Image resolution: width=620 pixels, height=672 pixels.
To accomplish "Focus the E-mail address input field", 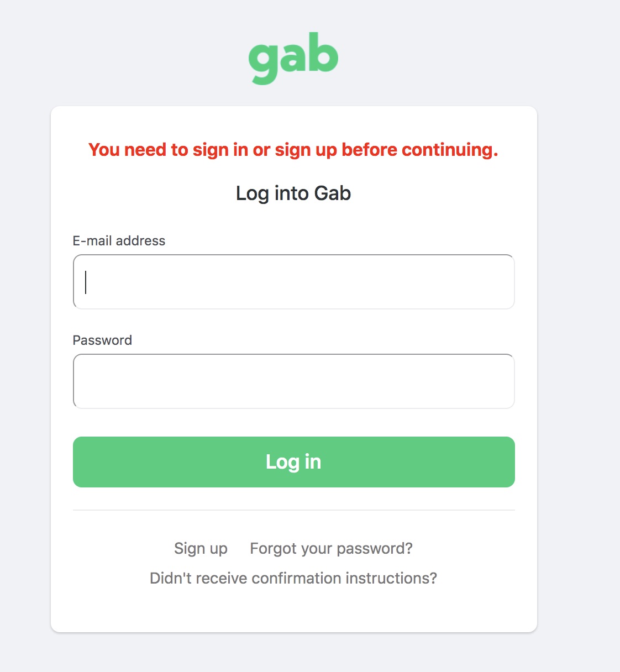I will coord(293,282).
